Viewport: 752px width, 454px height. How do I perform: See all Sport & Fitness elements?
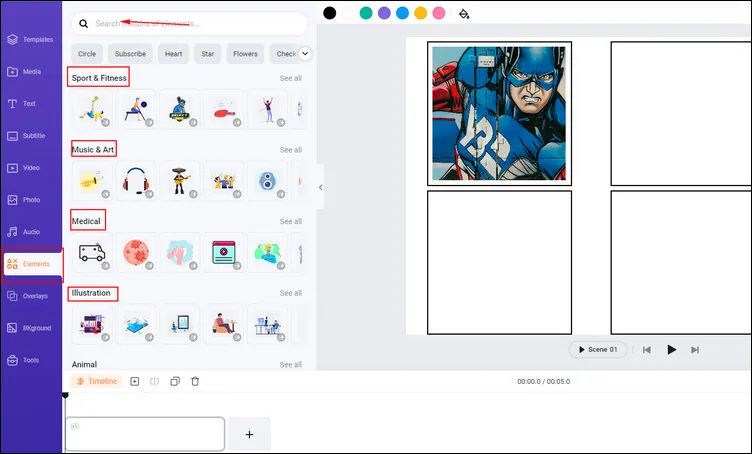point(291,78)
